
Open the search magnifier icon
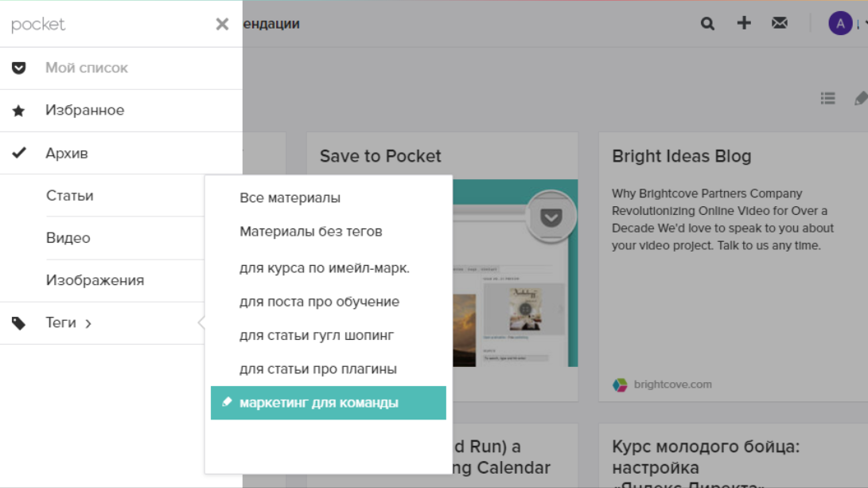tap(707, 23)
